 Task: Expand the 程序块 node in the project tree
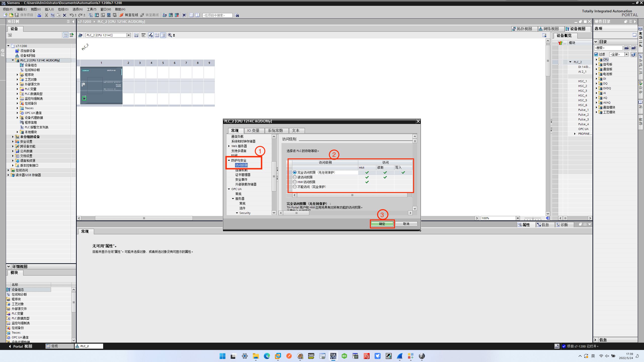[x=17, y=74]
